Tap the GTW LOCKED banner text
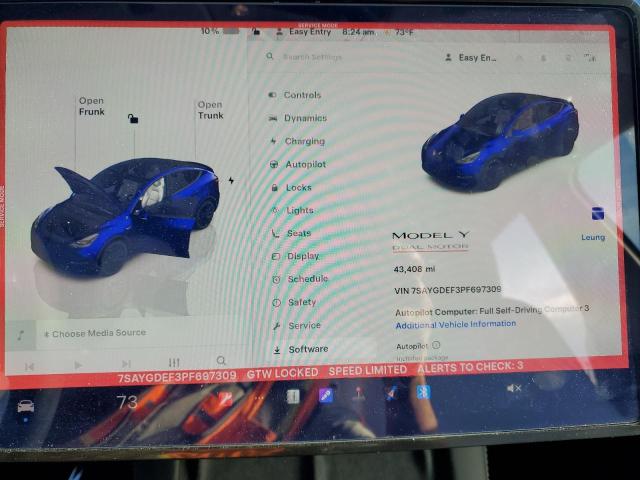 (x=282, y=373)
